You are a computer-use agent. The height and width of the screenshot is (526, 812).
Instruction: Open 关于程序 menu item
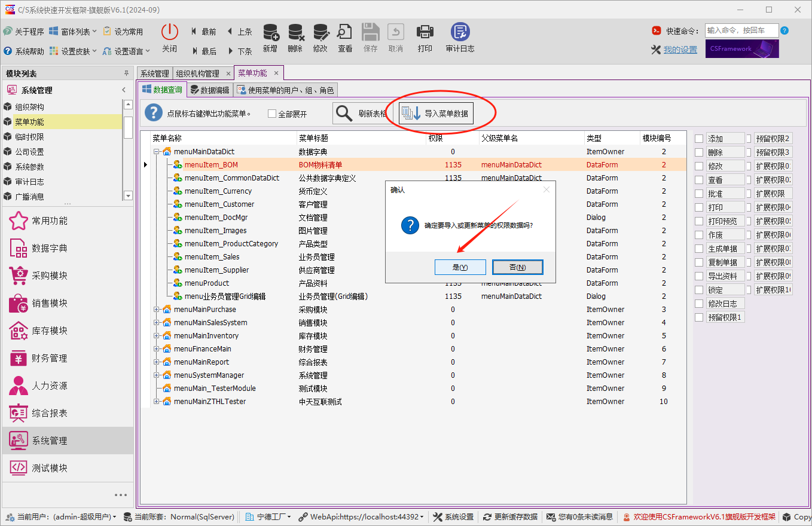(x=24, y=32)
